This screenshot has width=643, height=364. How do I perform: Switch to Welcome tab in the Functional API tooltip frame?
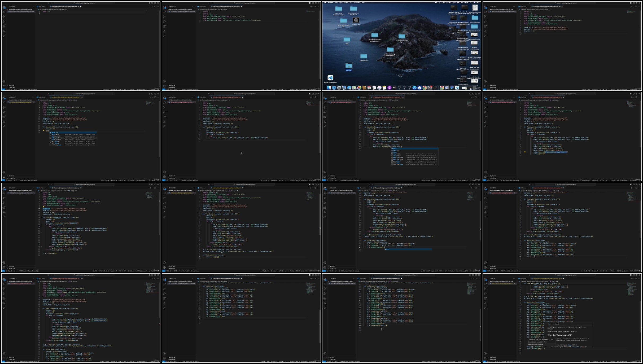pyautogui.click(x=522, y=279)
